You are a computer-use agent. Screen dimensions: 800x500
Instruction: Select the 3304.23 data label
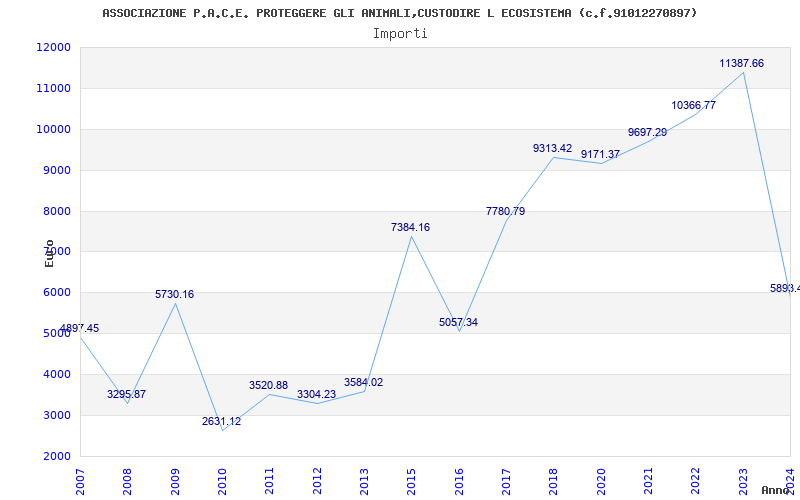click(x=316, y=394)
